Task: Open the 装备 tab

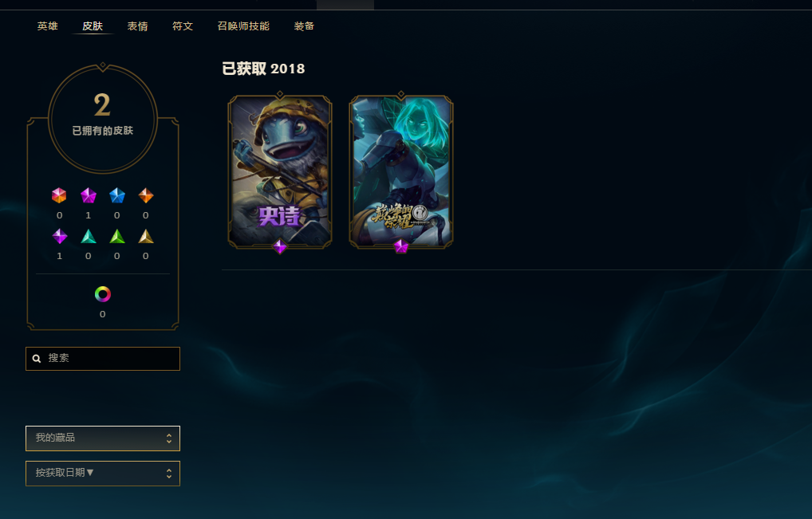Action: click(x=304, y=26)
